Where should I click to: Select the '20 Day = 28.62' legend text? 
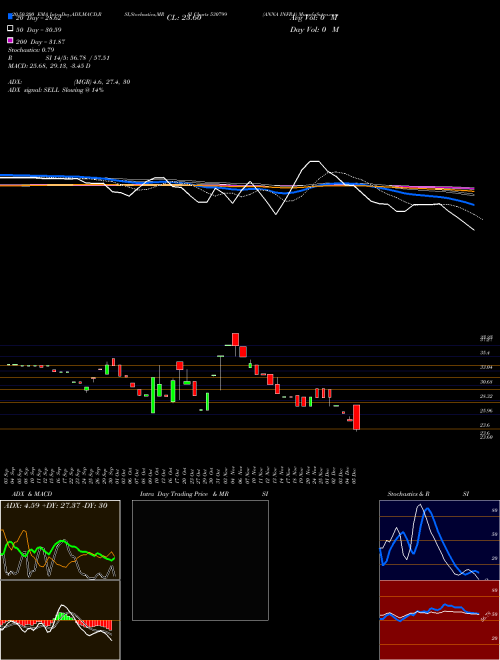(x=39, y=18)
